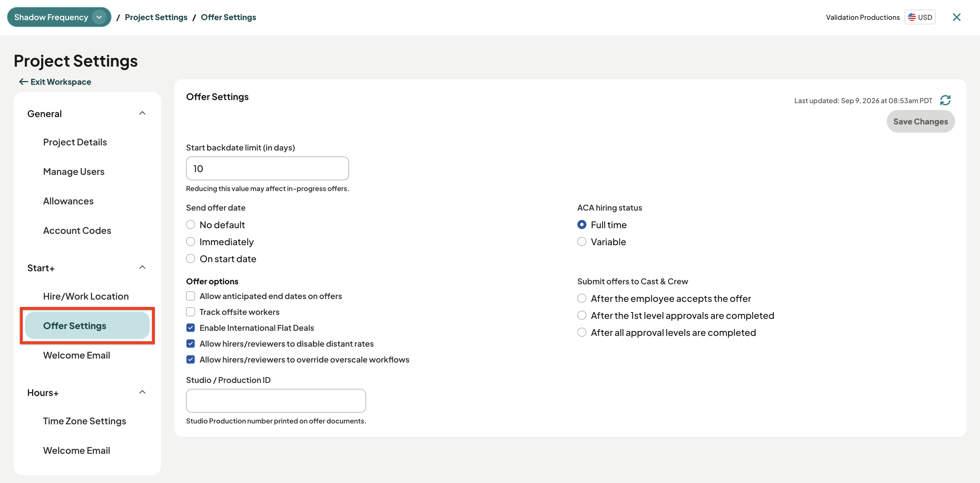Open the Shadow Frequency project dropdown
Image resolution: width=980 pixels, height=483 pixels.
click(59, 17)
